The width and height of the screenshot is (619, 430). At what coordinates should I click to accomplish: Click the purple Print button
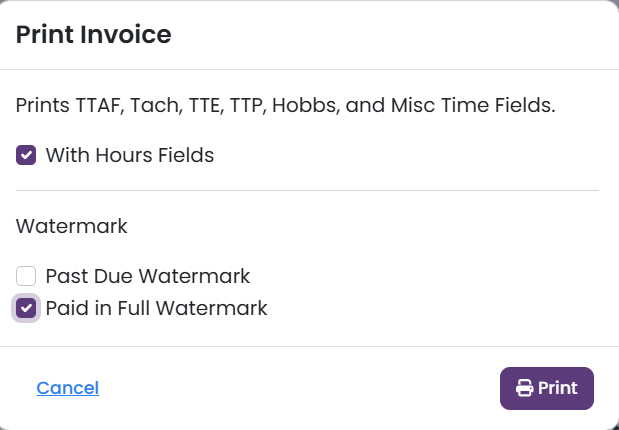point(547,388)
